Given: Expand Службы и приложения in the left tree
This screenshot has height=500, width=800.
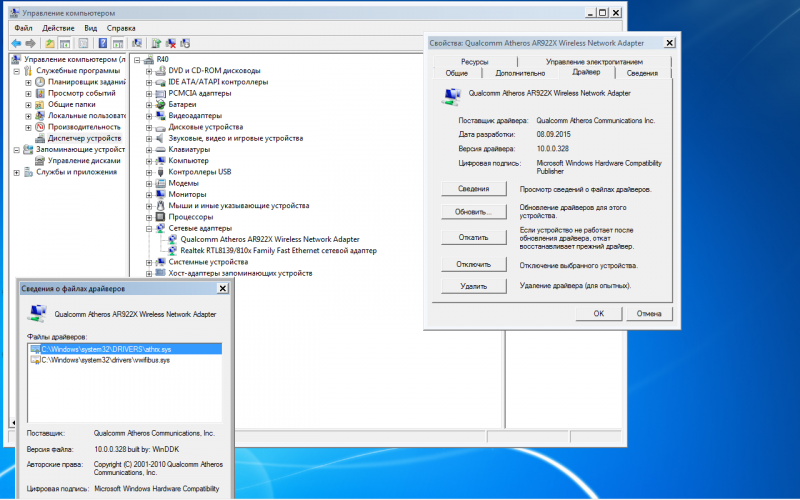Looking at the screenshot, I should (x=17, y=171).
